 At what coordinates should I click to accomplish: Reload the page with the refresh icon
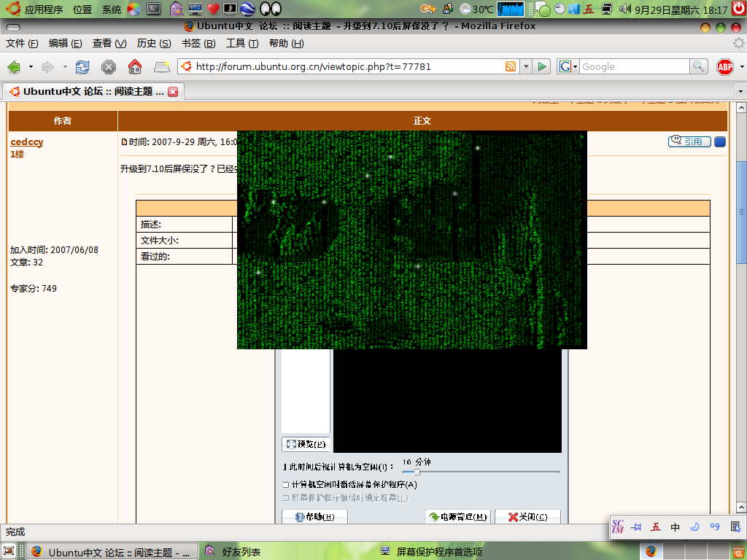pos(82,66)
